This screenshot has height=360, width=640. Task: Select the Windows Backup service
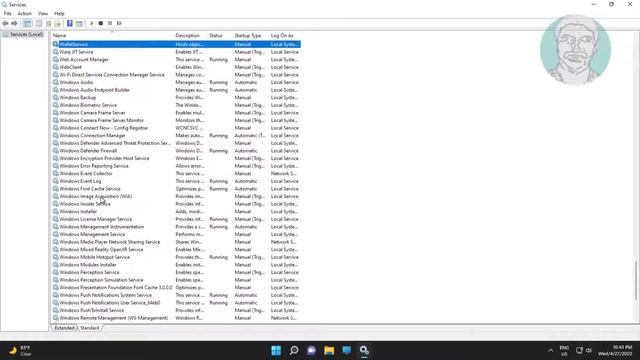(x=176, y=98)
